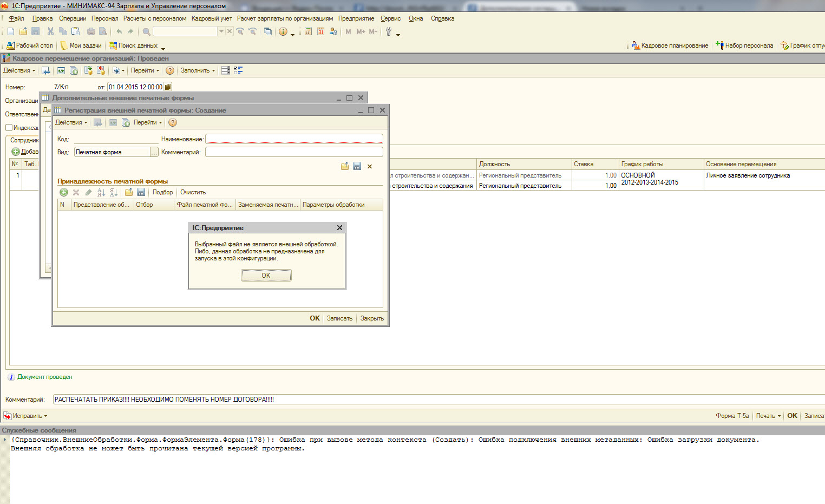Open the Кадровый учет menu
This screenshot has height=504, width=825.
point(212,18)
